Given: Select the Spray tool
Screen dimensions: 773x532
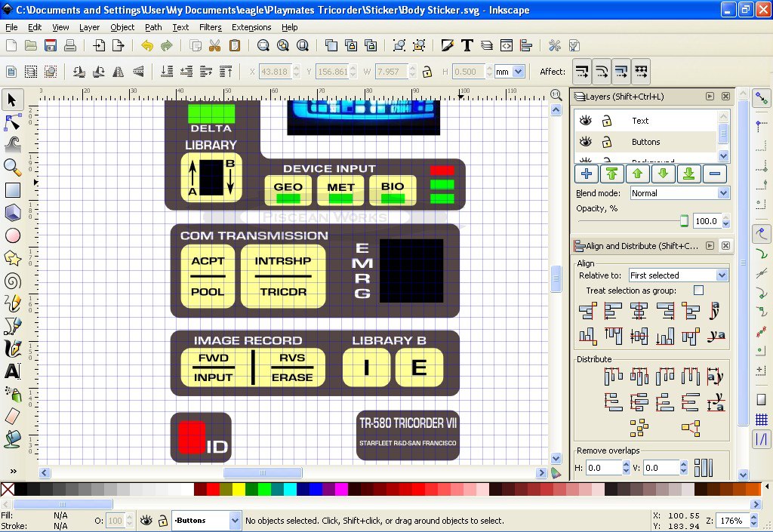Looking at the screenshot, I should pos(12,394).
